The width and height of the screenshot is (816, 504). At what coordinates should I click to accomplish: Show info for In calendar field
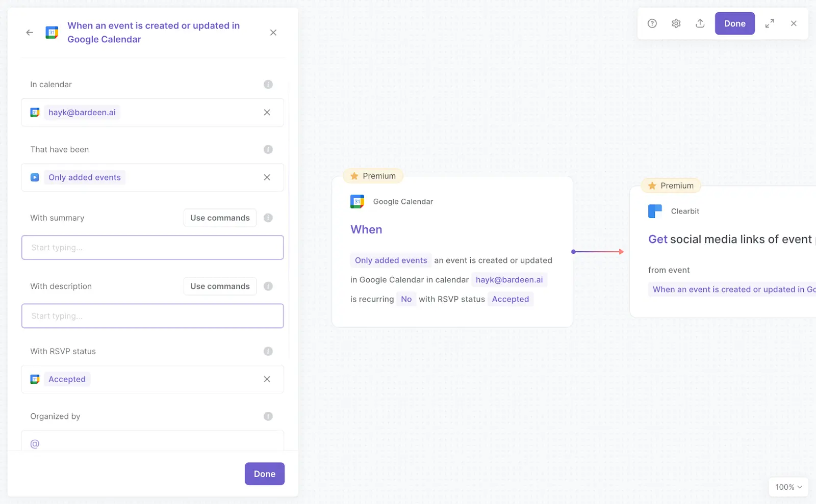click(268, 85)
